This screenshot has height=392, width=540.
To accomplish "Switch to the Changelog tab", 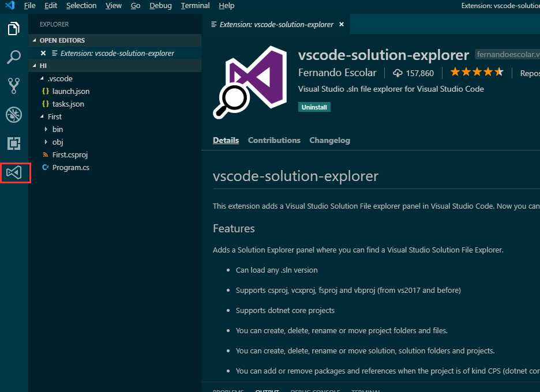I will point(329,140).
